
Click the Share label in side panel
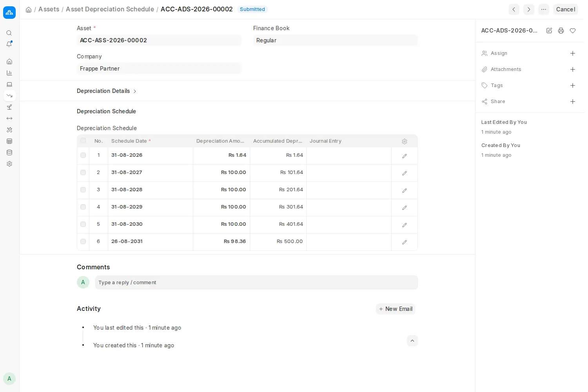tap(498, 102)
